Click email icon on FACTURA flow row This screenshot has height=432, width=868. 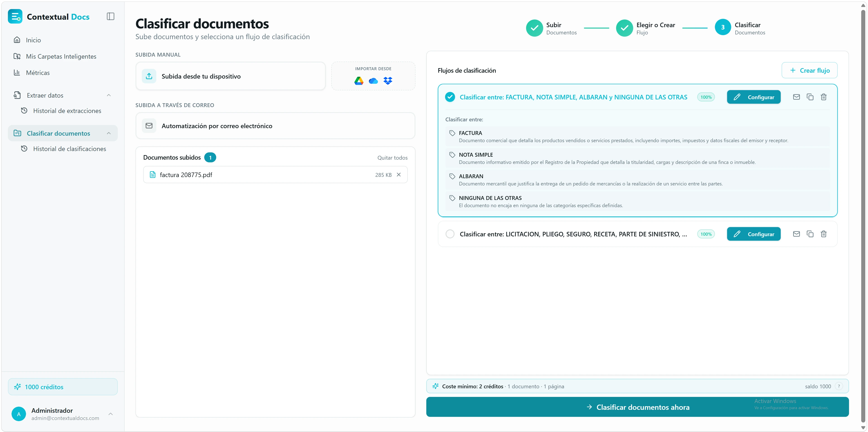coord(797,97)
